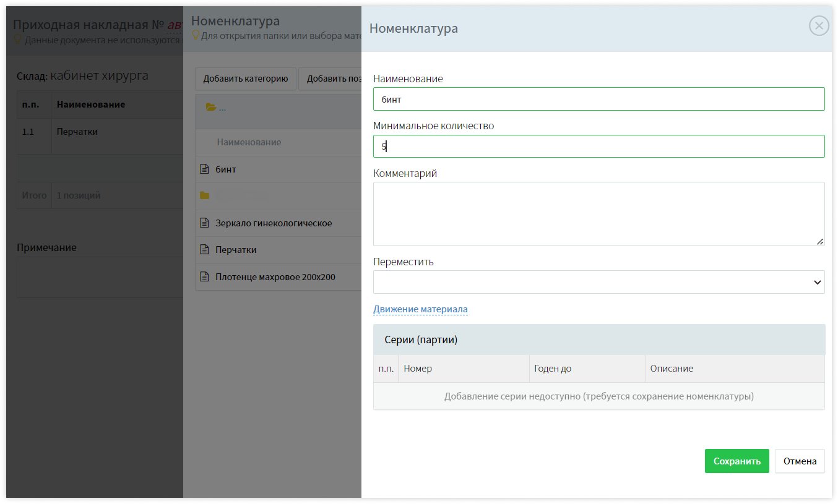The width and height of the screenshot is (838, 504).
Task: Focus the Минимальное количество field
Action: 598,147
